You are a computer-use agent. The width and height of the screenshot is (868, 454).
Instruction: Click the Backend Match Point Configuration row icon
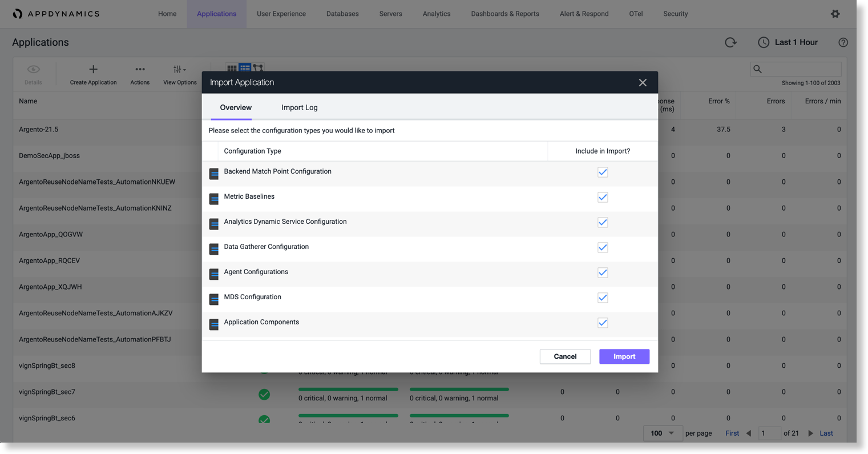tap(214, 174)
